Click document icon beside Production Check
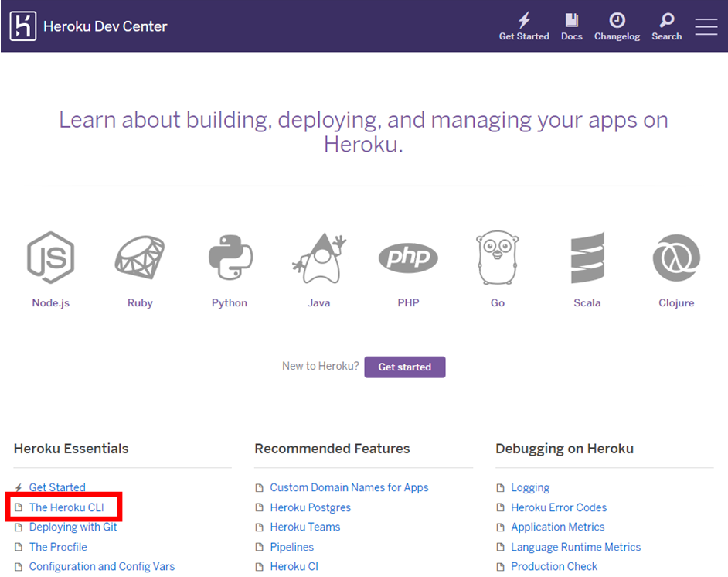Screen dimensions: 728x577 (501, 567)
